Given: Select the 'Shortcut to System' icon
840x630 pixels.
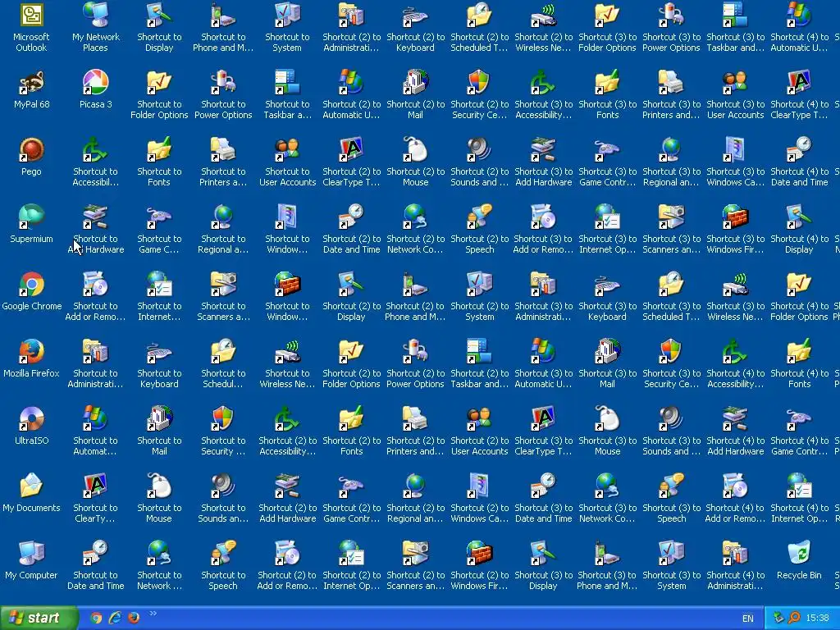Looking at the screenshot, I should click(287, 27).
